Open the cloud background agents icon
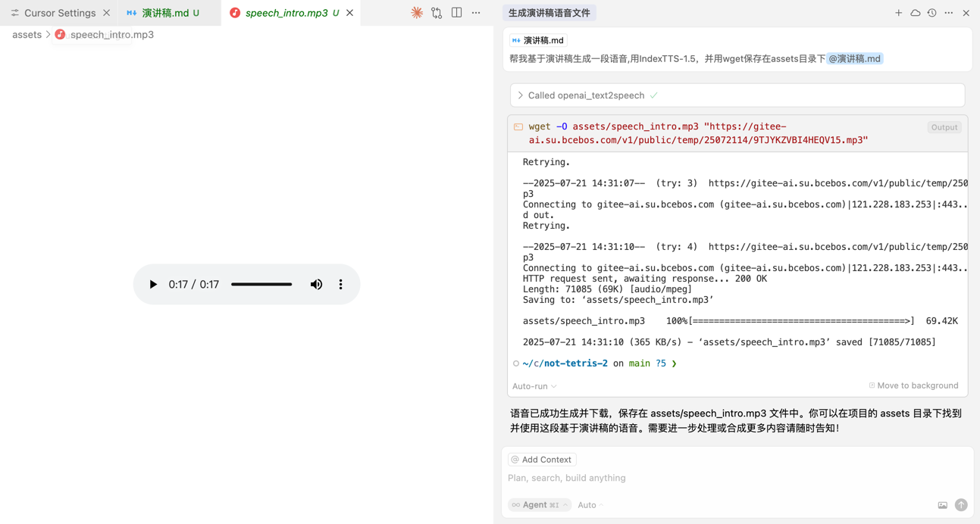Viewport: 980px width, 524px height. (x=915, y=13)
